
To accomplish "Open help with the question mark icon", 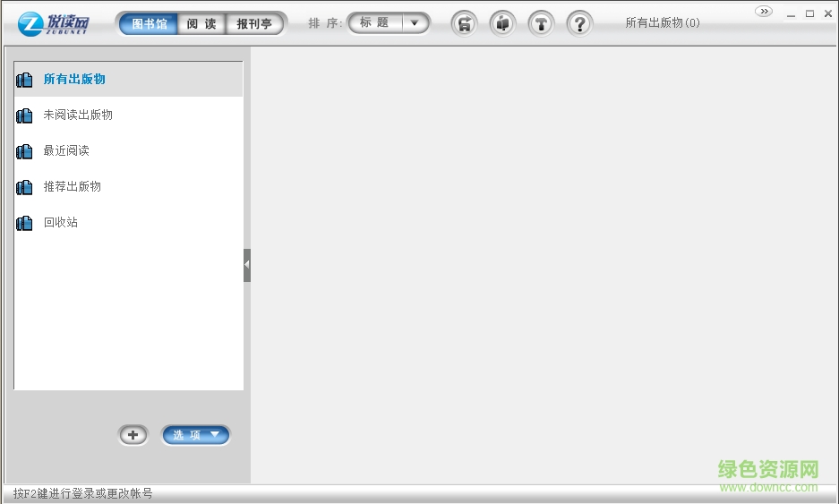I will (x=579, y=23).
